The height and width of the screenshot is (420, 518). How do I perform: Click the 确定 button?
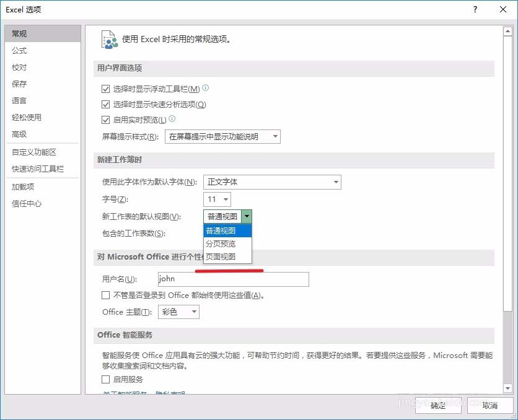click(438, 405)
